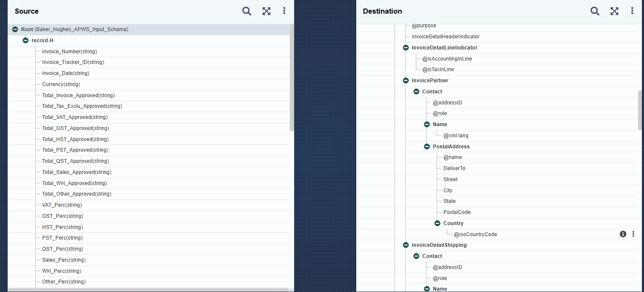Select InvoiceDetailHeaderIndicator destination field
The width and height of the screenshot is (644, 292).
(446, 37)
